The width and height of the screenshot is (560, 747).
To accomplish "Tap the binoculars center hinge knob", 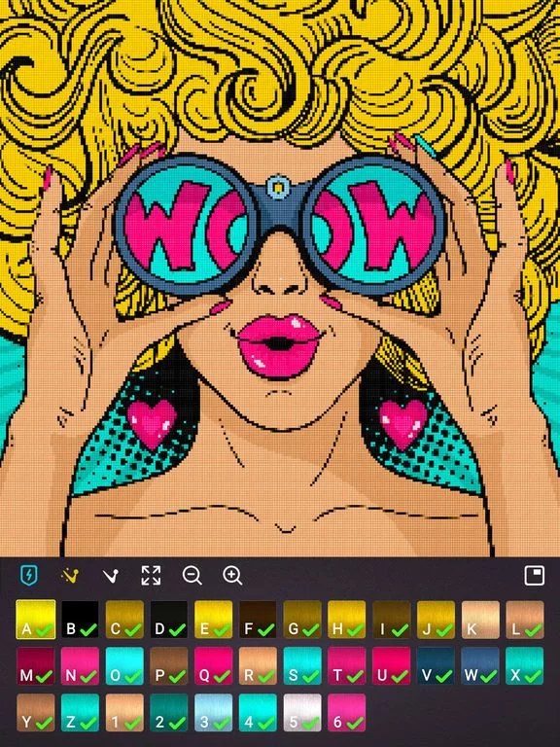I will click(x=277, y=187).
